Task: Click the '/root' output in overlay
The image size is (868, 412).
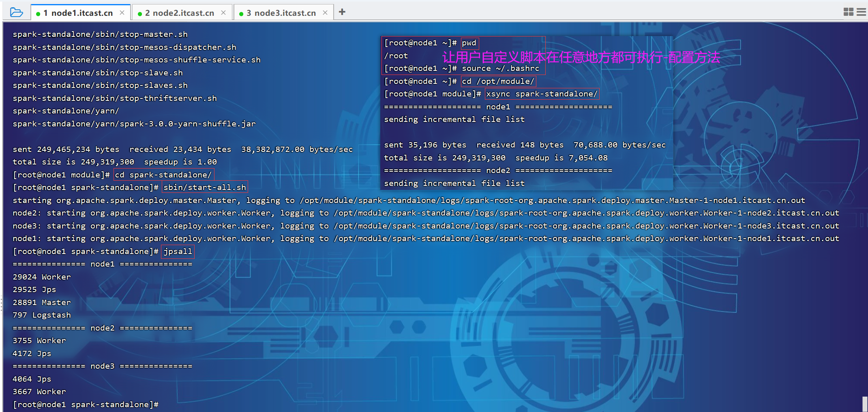Action: (396, 56)
